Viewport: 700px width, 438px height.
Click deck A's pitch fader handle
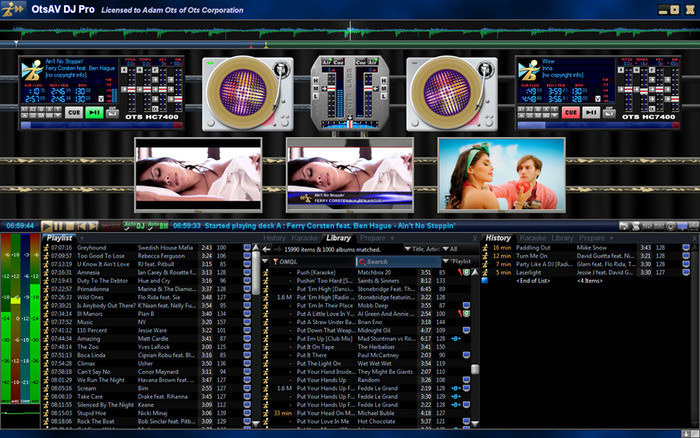click(131, 89)
